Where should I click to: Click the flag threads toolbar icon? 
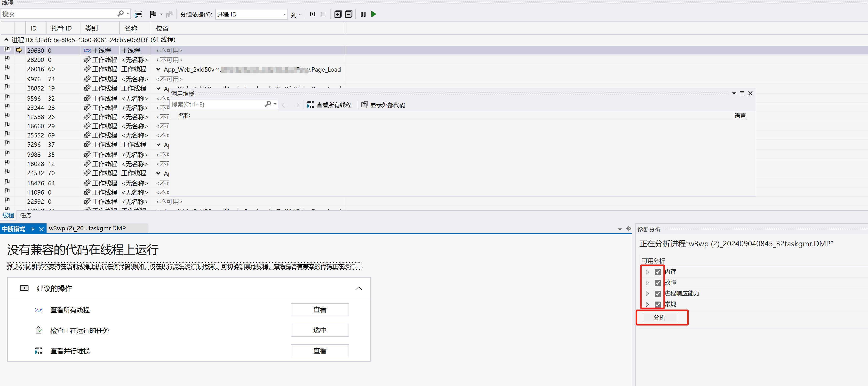click(153, 14)
